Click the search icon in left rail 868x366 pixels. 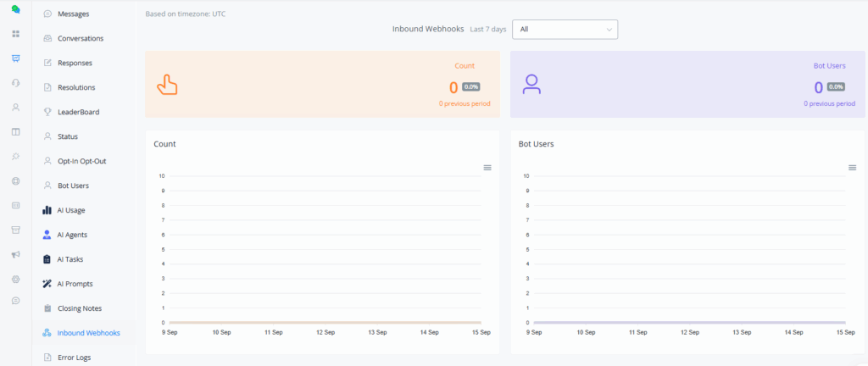pyautogui.click(x=15, y=157)
